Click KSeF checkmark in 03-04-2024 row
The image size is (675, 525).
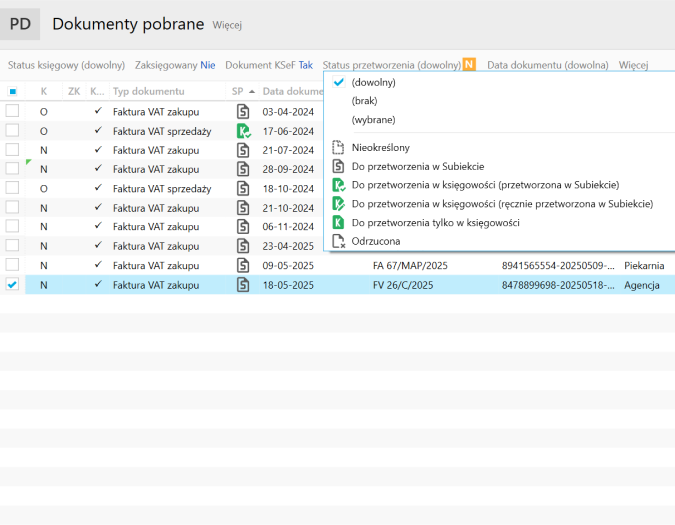pos(98,111)
